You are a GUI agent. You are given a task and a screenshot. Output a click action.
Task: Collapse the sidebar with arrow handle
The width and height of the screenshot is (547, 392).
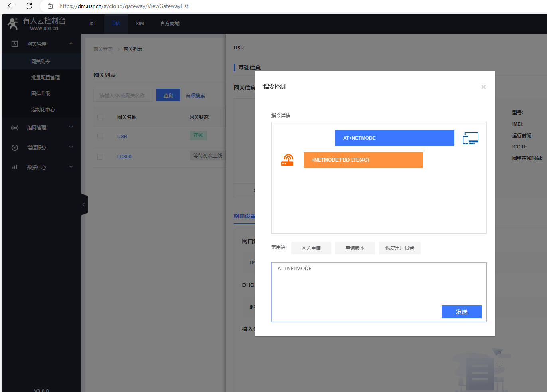point(84,204)
